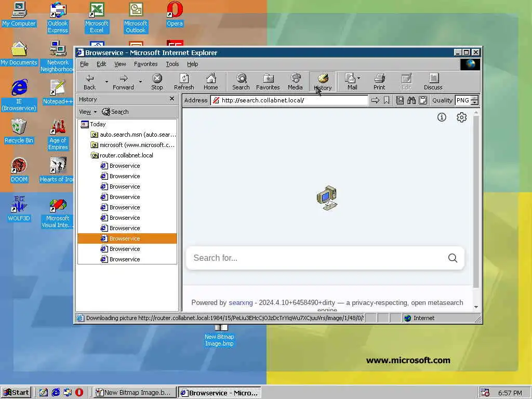Stop page loading with Stop button
The width and height of the screenshot is (532, 399).
[157, 82]
